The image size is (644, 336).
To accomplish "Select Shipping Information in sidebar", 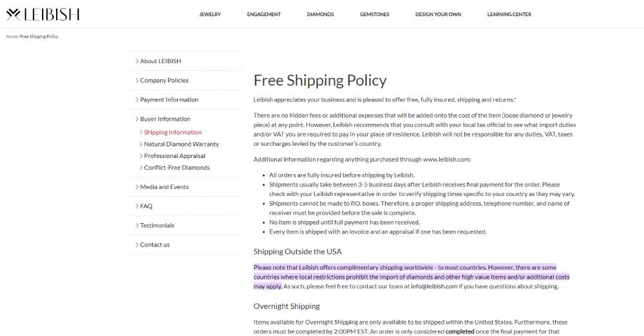I will [x=173, y=133].
